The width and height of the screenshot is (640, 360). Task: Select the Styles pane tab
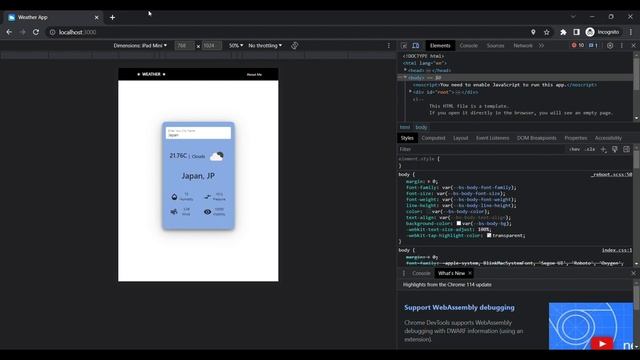tap(407, 138)
